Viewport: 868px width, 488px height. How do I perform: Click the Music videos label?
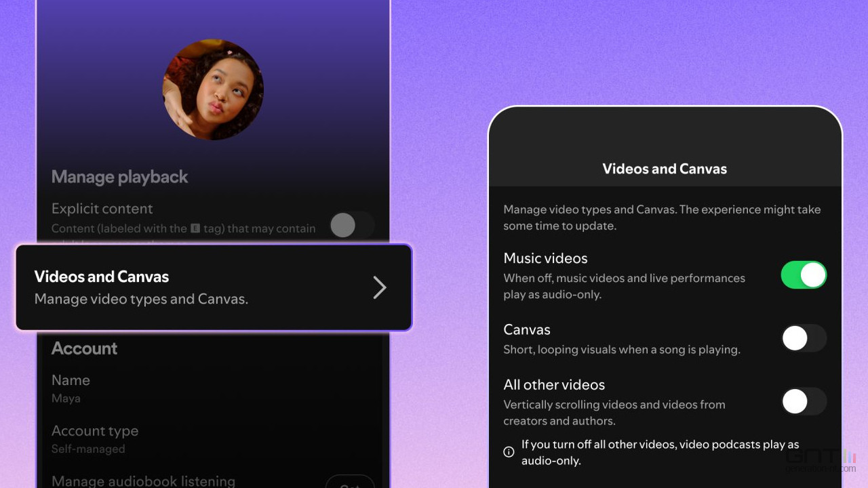[545, 258]
